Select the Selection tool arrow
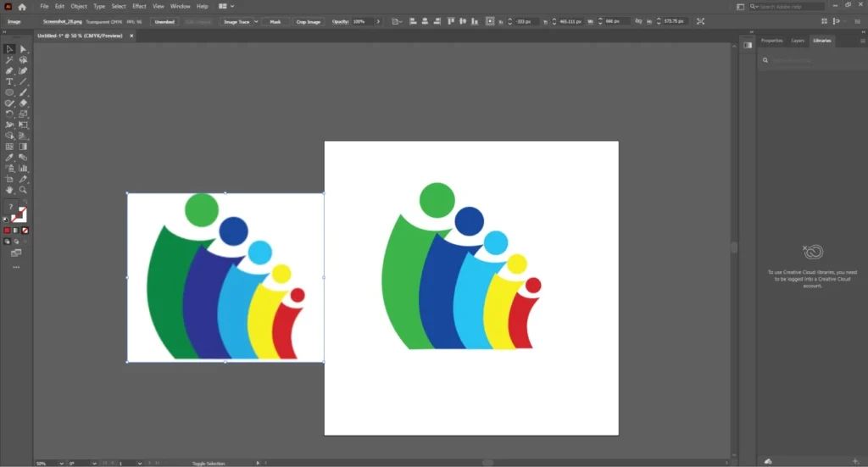This screenshot has height=467, width=868. 9,49
